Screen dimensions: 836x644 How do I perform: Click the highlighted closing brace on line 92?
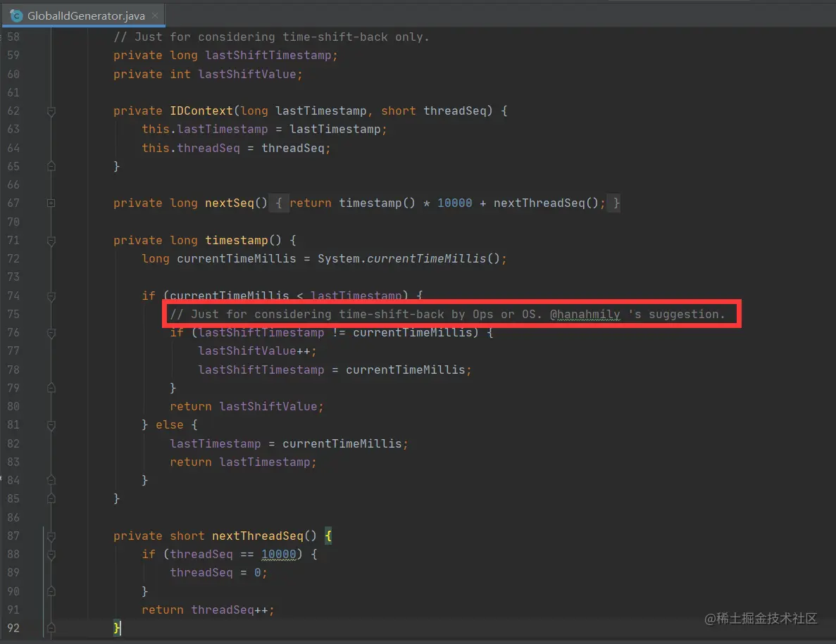[x=117, y=628]
